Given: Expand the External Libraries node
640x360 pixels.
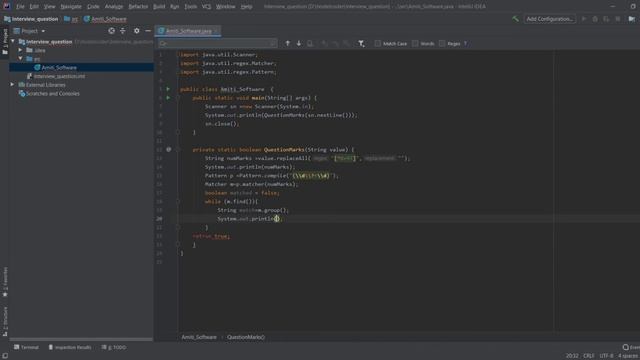Looking at the screenshot, I should click(x=13, y=84).
